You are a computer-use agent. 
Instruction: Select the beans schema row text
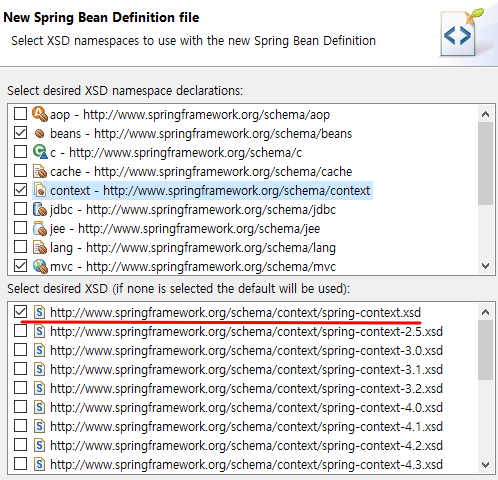[201, 133]
